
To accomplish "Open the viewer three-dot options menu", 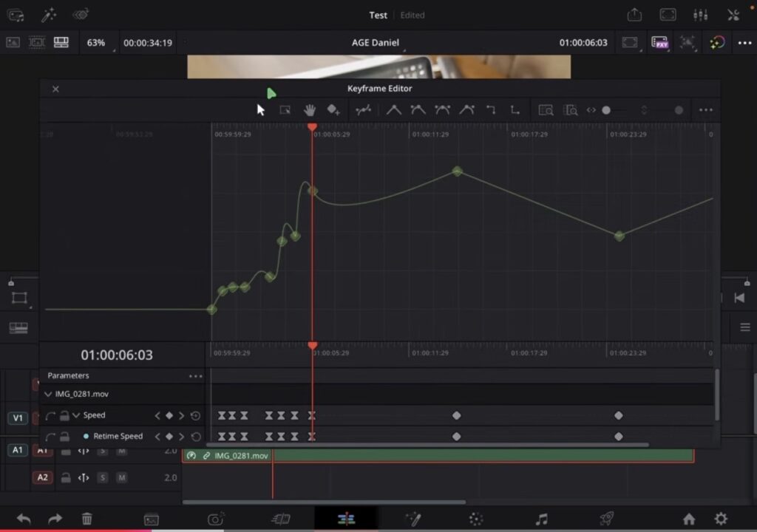I will pyautogui.click(x=745, y=42).
